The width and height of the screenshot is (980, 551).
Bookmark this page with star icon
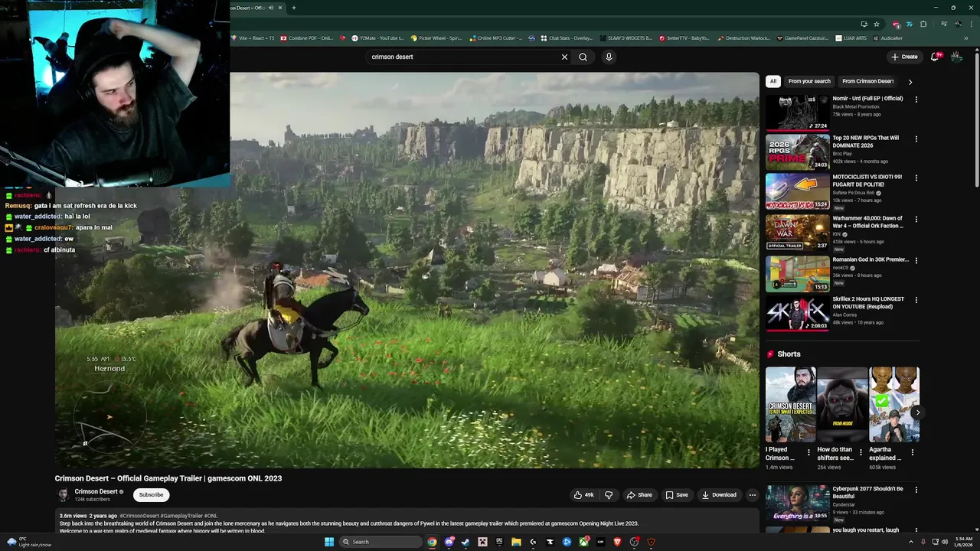877,24
